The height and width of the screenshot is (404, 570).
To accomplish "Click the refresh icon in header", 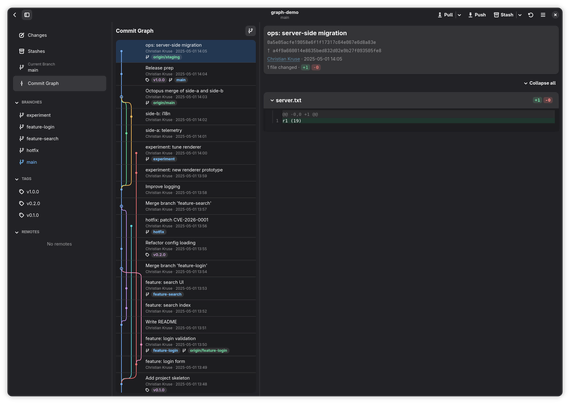I will pyautogui.click(x=531, y=15).
